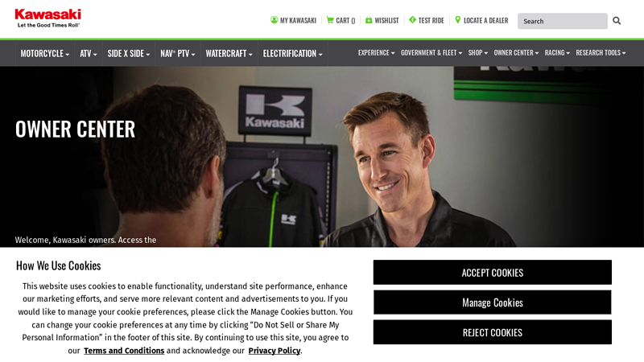Open the shopping cart icon
This screenshot has height=362, width=644.
tap(330, 19)
